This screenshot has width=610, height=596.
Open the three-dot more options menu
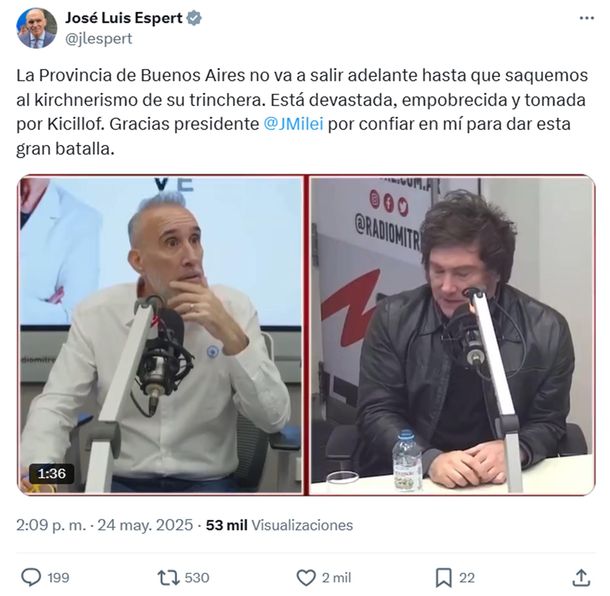point(586,18)
